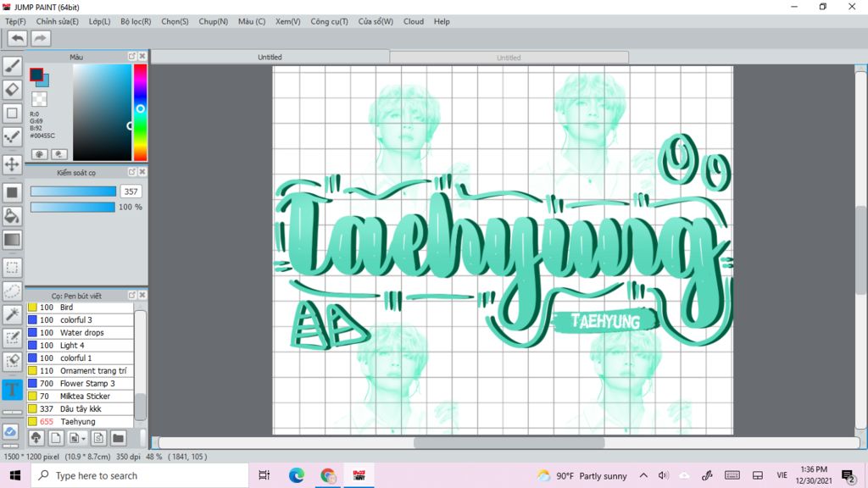The image size is (868, 488).
Task: Float the Màu color panel
Action: 131,57
